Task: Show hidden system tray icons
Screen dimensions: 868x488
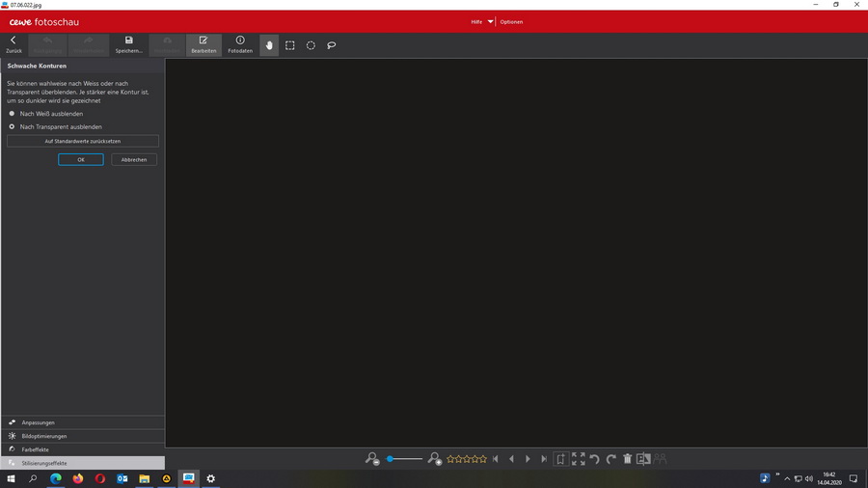Action: [787, 478]
